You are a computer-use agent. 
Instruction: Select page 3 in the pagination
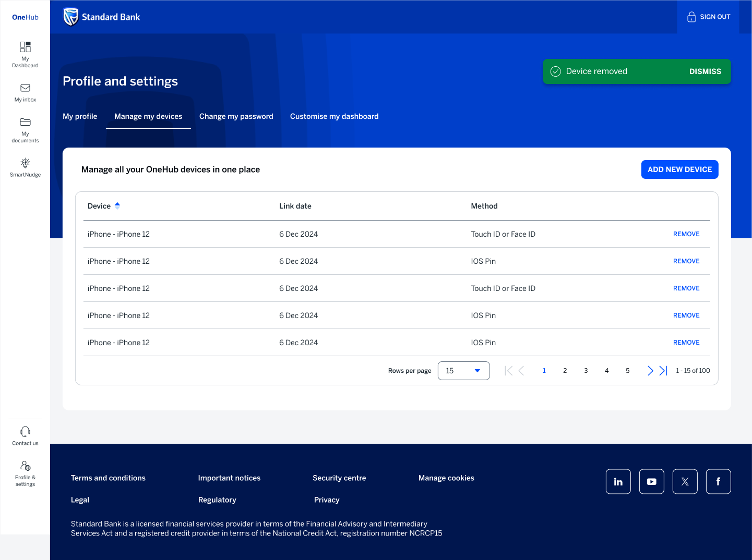click(586, 371)
